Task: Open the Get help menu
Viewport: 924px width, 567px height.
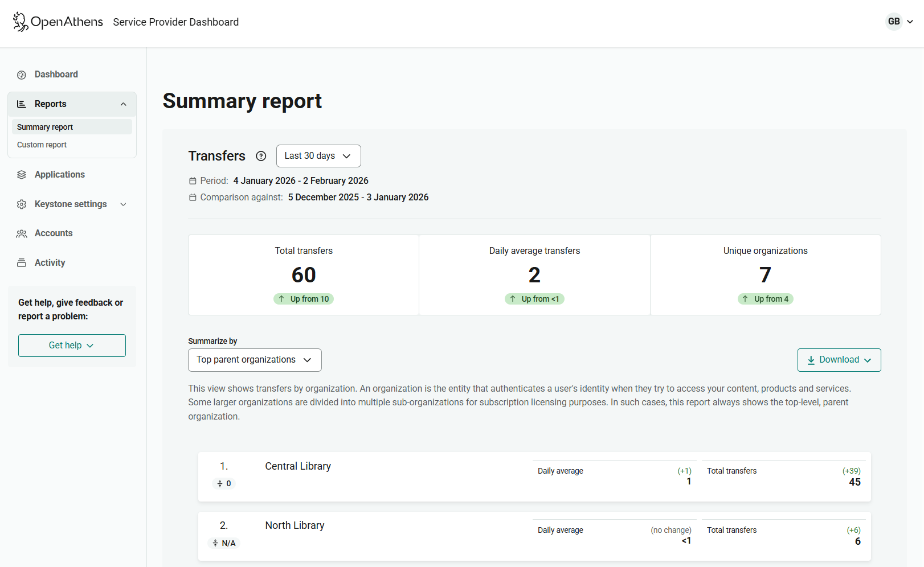Action: point(72,345)
